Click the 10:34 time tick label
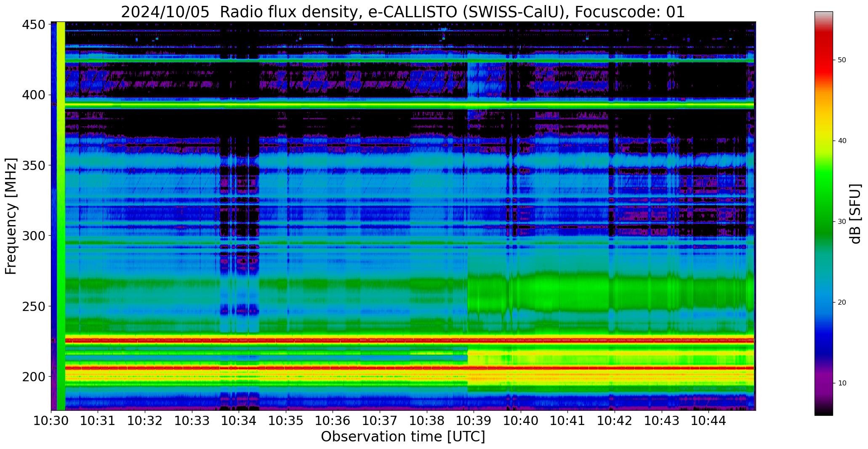This screenshot has height=449, width=868. tap(239, 420)
